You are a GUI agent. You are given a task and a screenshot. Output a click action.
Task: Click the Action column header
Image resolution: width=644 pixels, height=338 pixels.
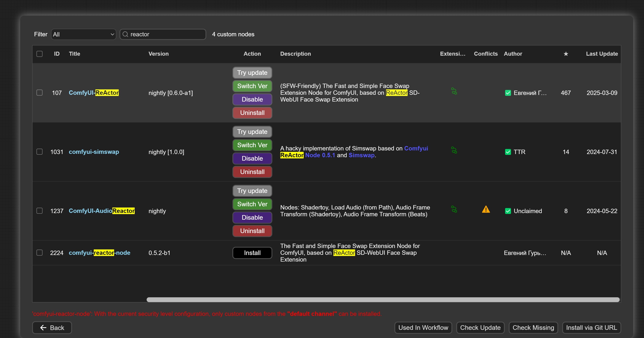(x=252, y=54)
